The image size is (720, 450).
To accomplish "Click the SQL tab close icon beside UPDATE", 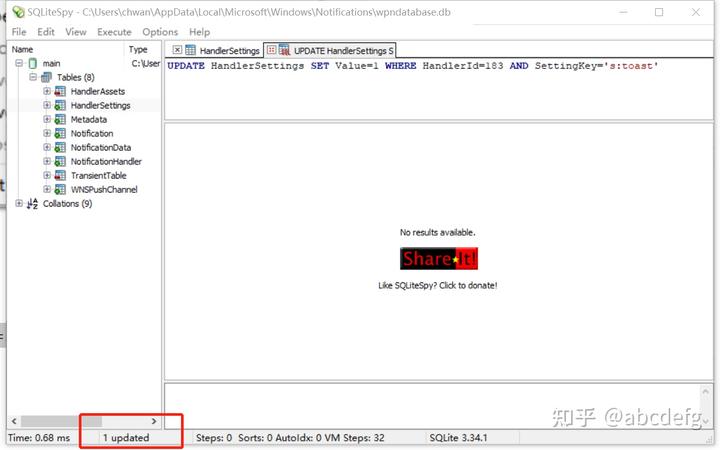I will click(x=271, y=50).
